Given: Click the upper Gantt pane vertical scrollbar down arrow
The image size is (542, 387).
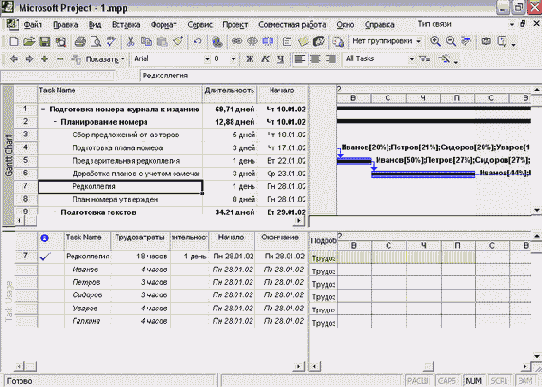Looking at the screenshot, I should click(x=536, y=210).
